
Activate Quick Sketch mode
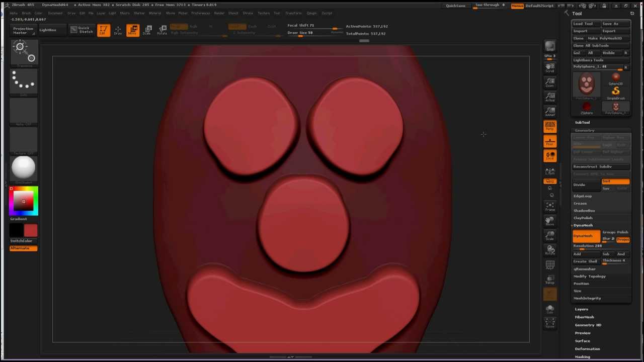pyautogui.click(x=82, y=30)
